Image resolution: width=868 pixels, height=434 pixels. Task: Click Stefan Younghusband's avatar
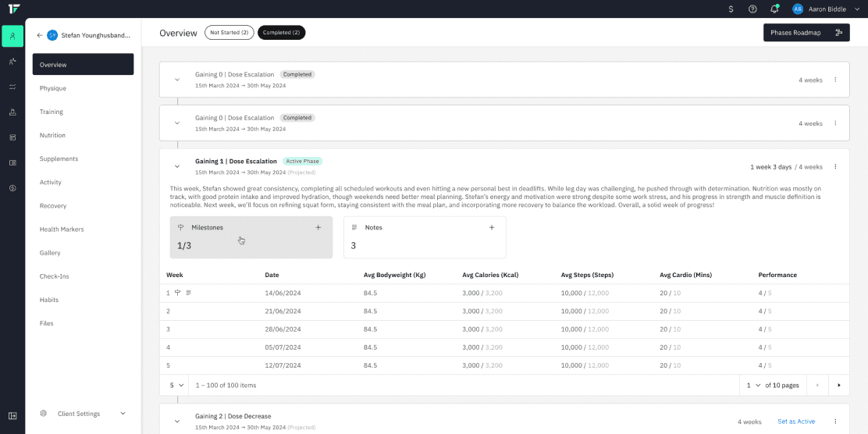[x=52, y=35]
